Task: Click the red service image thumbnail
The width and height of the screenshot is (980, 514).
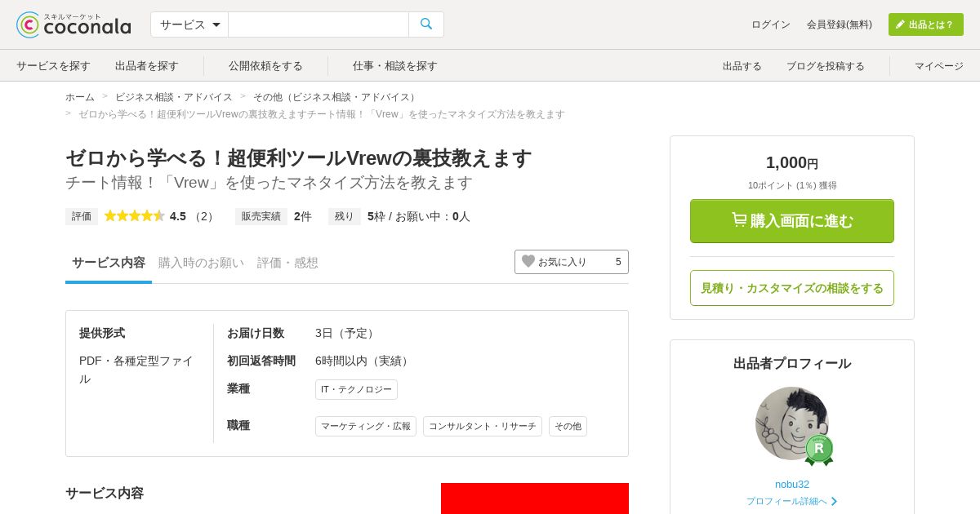Action: (535, 498)
